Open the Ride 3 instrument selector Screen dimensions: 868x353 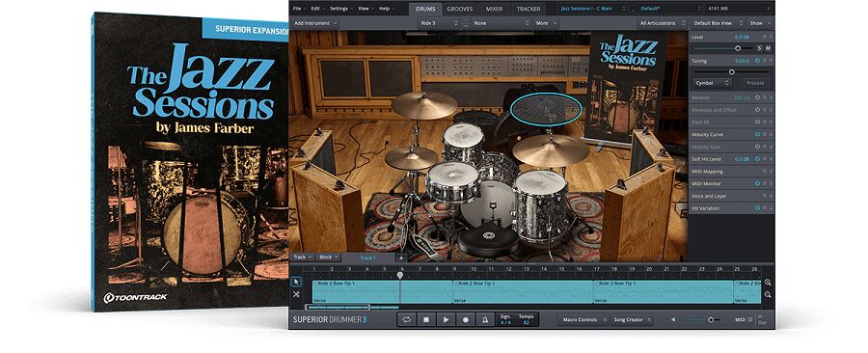(x=439, y=23)
